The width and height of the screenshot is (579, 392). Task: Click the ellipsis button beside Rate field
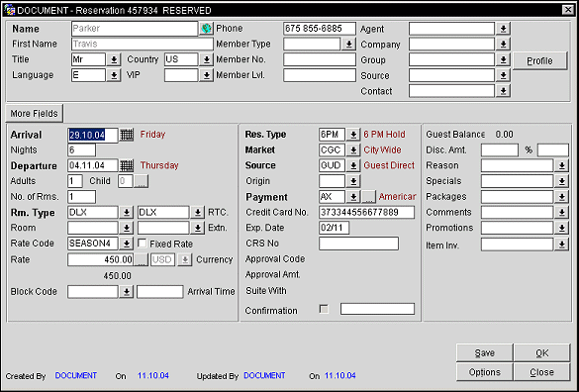[141, 259]
